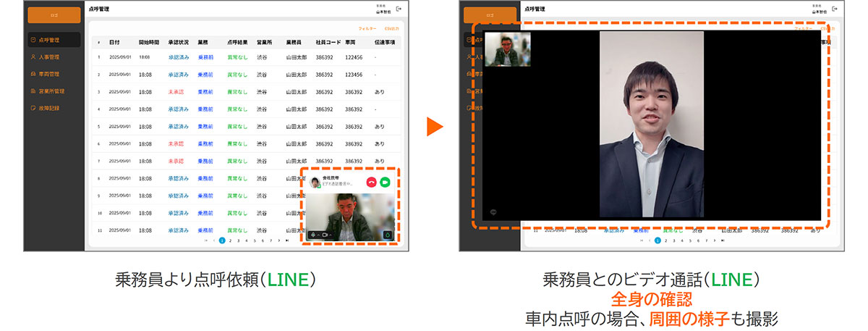Click the LINE icon in the video call window
This screenshot has width=868, height=331.
point(492,212)
